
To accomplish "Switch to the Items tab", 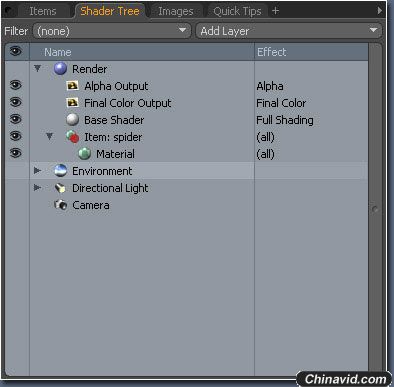I will [x=43, y=11].
